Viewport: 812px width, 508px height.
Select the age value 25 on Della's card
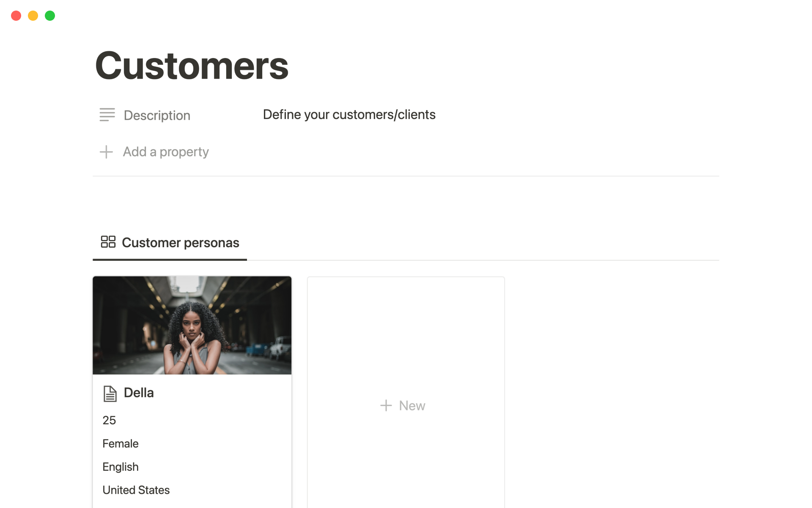coord(109,420)
